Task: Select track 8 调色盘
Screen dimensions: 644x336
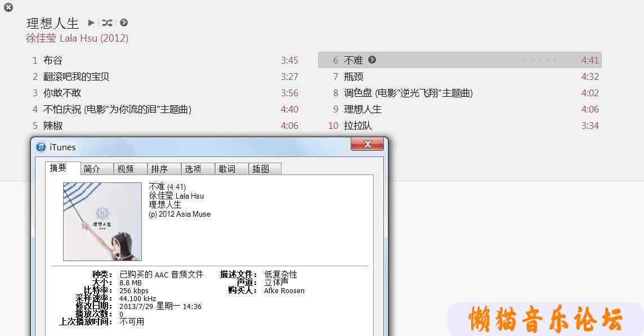Action: pyautogui.click(x=460, y=93)
